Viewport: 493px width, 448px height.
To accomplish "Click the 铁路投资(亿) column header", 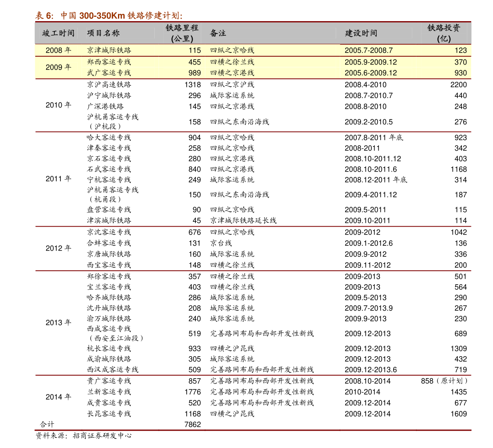I will tap(444, 33).
